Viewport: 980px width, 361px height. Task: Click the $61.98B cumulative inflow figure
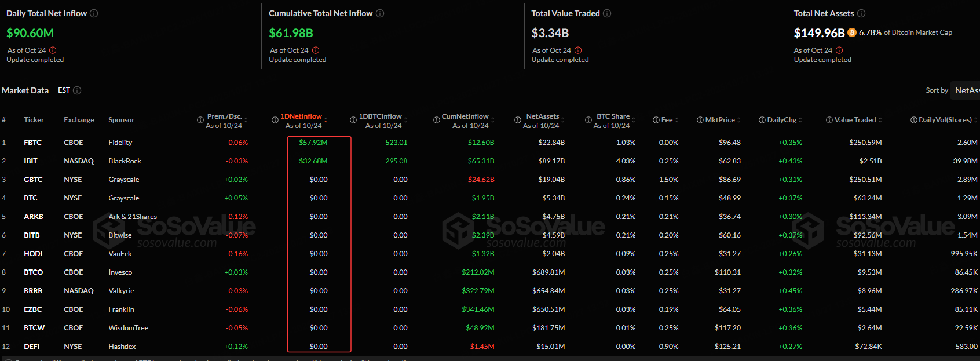[x=291, y=33]
